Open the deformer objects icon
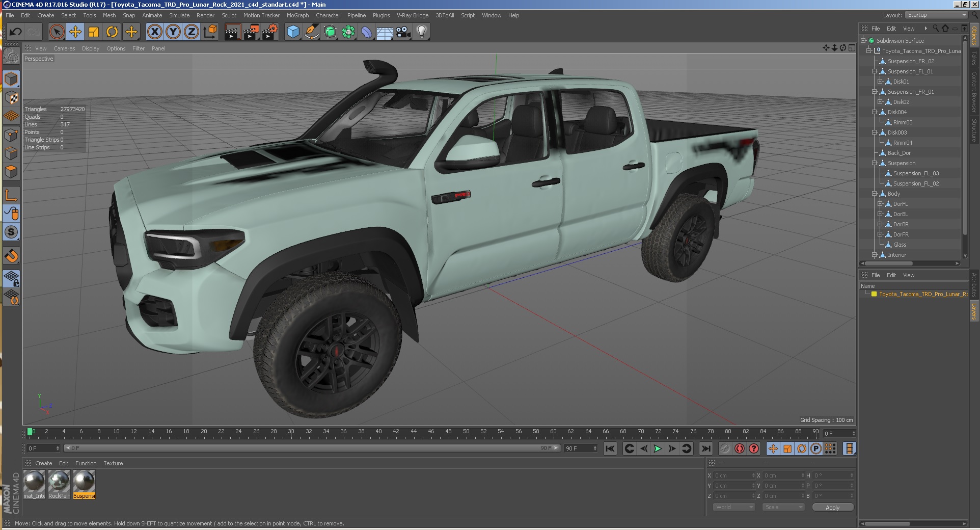The image size is (980, 530). pos(367,32)
